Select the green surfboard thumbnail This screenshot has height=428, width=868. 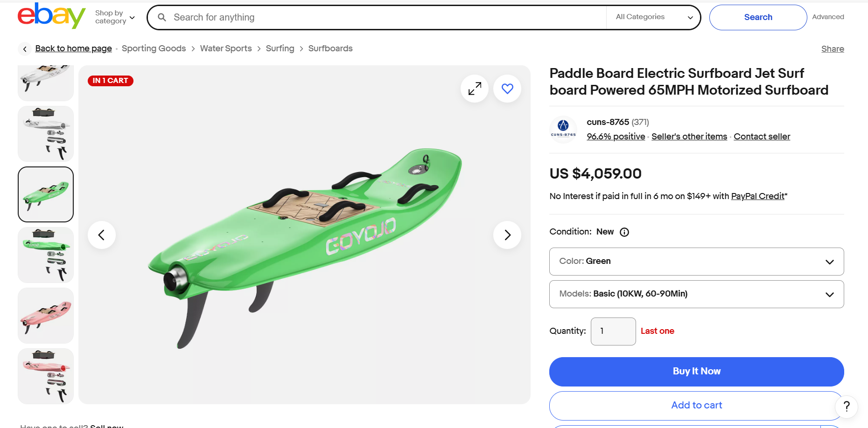[x=45, y=194]
